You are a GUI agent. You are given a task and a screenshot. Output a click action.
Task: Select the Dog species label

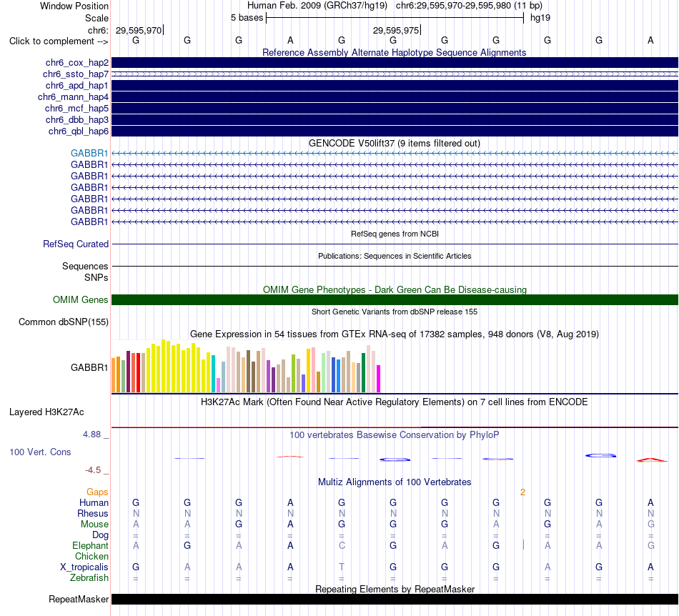pyautogui.click(x=101, y=535)
